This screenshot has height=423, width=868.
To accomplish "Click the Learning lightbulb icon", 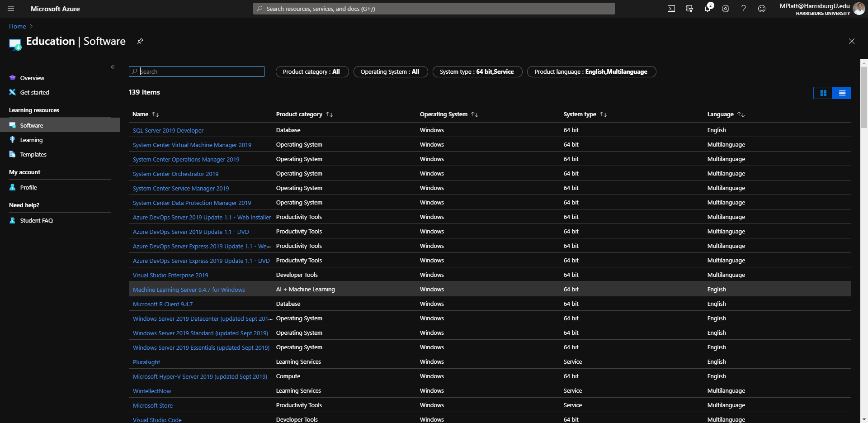I will 12,140.
